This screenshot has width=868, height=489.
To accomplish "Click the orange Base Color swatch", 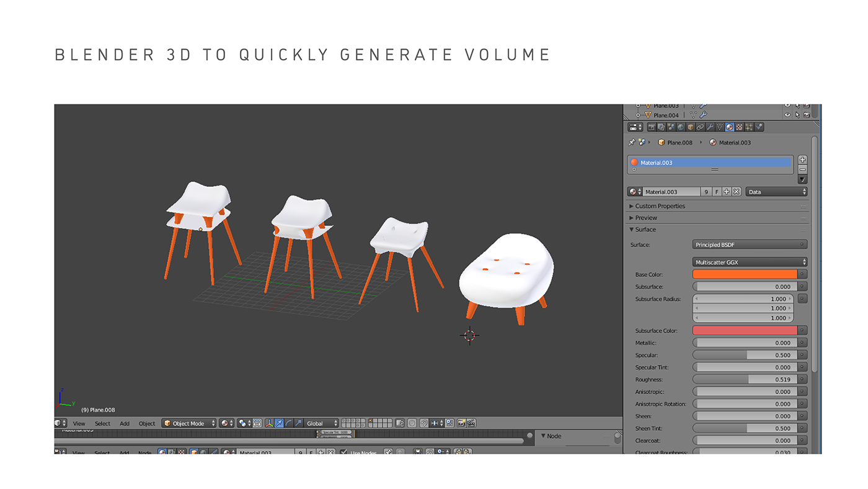I will tap(744, 274).
